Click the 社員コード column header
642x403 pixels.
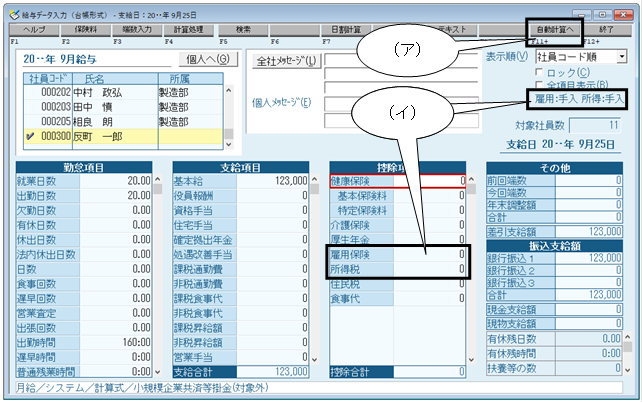click(48, 79)
